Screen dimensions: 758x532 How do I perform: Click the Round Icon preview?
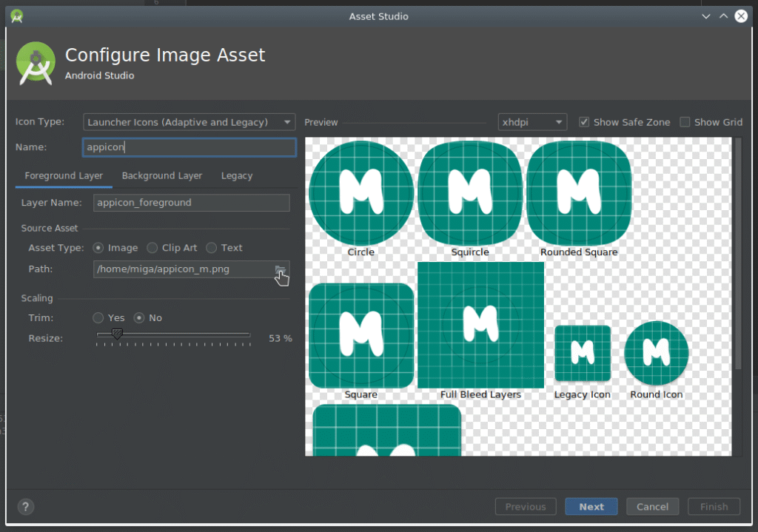coord(656,353)
